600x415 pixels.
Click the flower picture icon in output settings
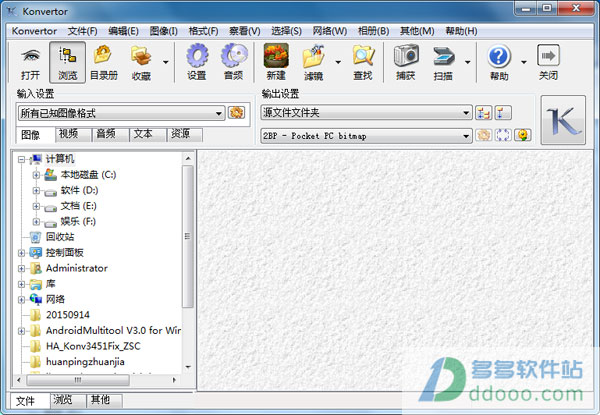pos(523,135)
